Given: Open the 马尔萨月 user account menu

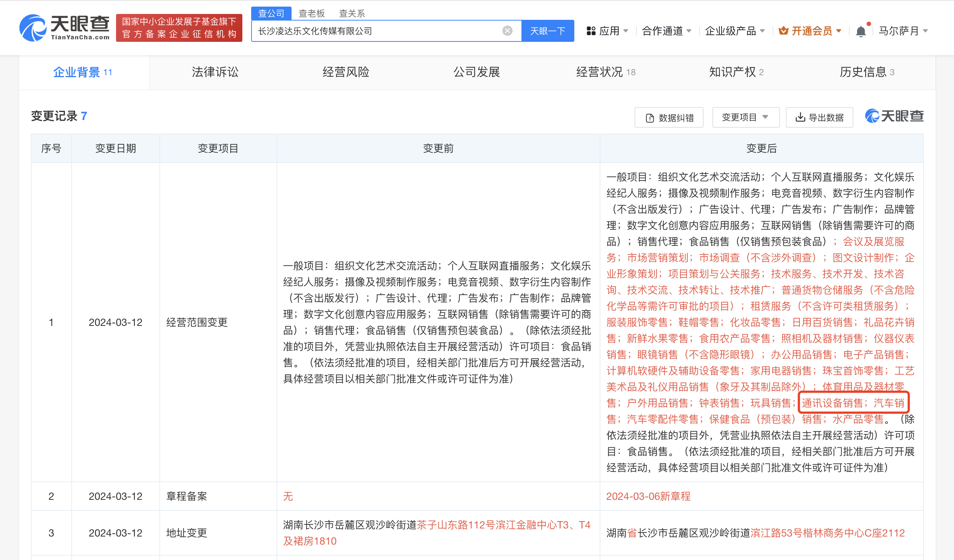Looking at the screenshot, I should 903,31.
